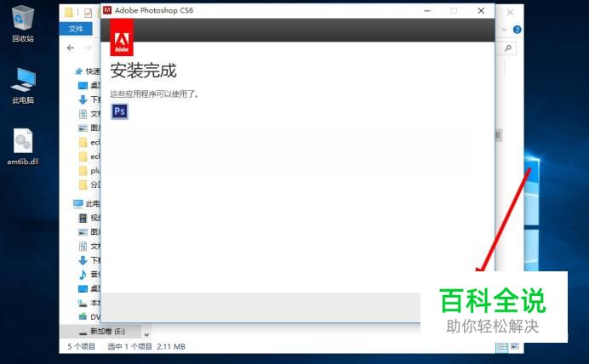Screen dimensions: 589x364
Task: Click the properties checkmark icon in Explorer title bar
Action: click(x=88, y=13)
